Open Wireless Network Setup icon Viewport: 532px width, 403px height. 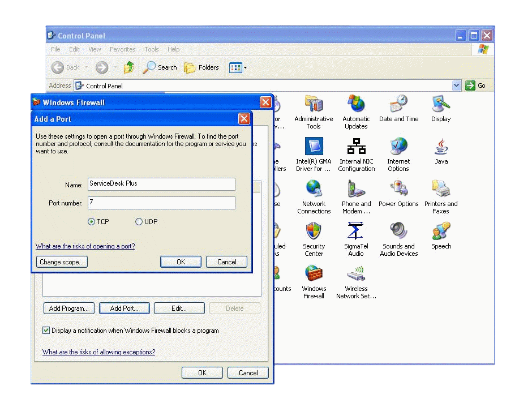point(356,281)
